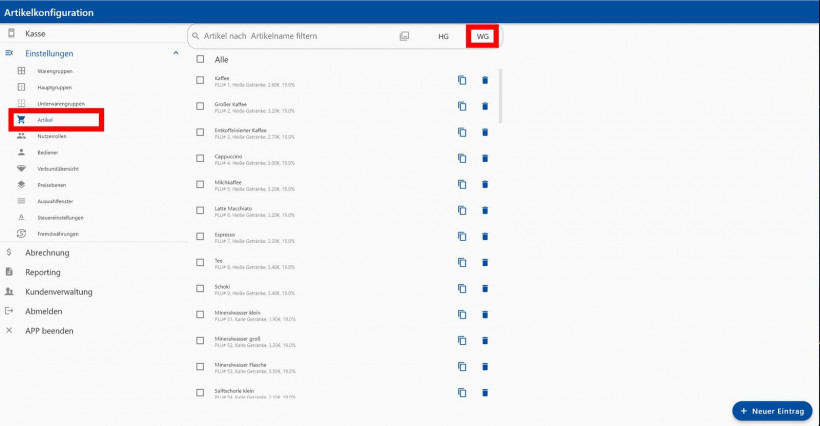Filter by HG main group
This screenshot has height=426, width=820.
(x=443, y=36)
